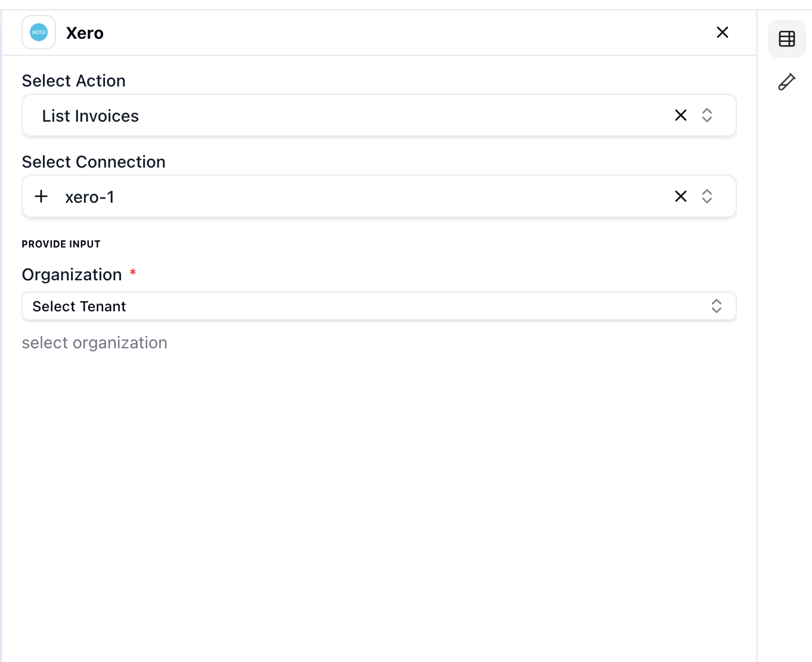Expand the connection dropdown showing xero-1
Viewport: 812px width, 662px height.
(358, 196)
